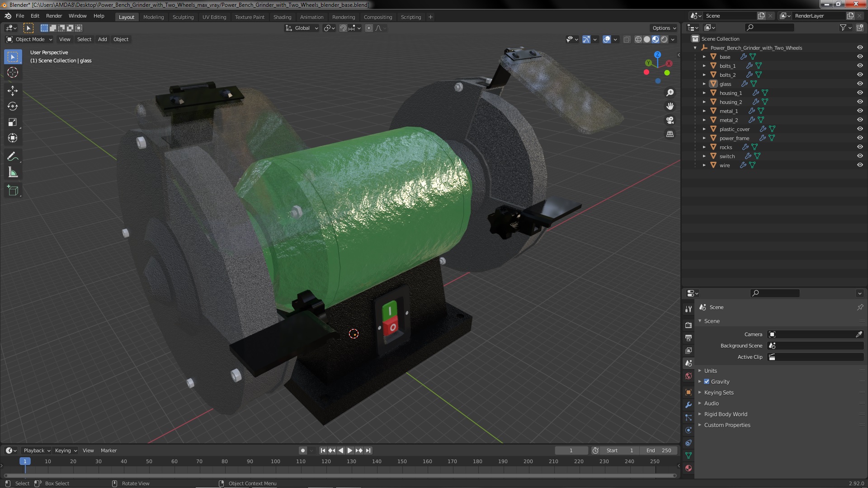868x488 pixels.
Task: Select the Scale tool
Action: (x=13, y=122)
